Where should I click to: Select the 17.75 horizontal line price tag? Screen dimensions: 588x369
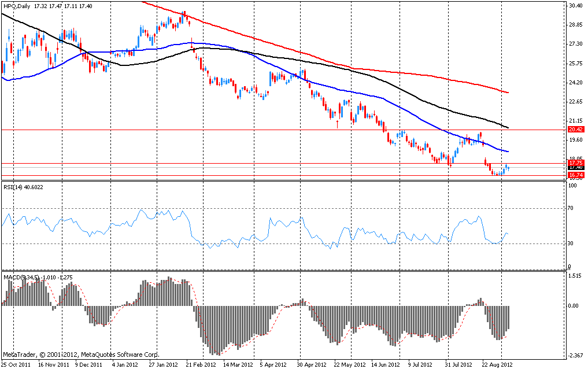[575, 163]
